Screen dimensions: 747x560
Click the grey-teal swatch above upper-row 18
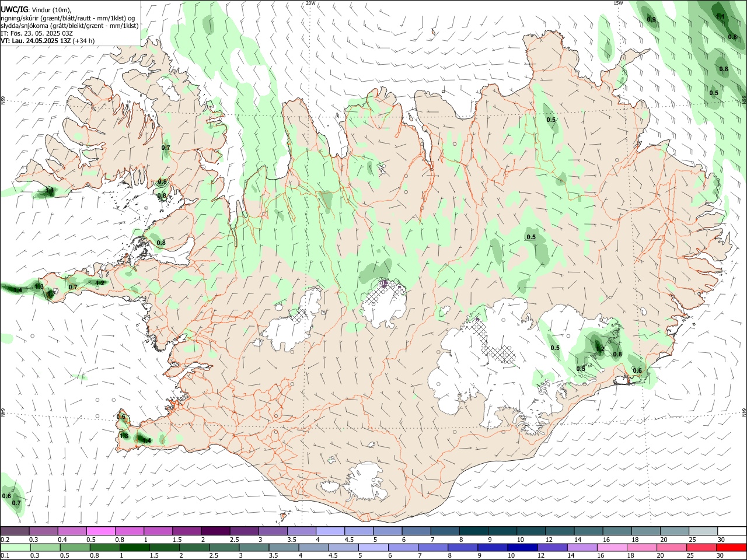(646, 531)
